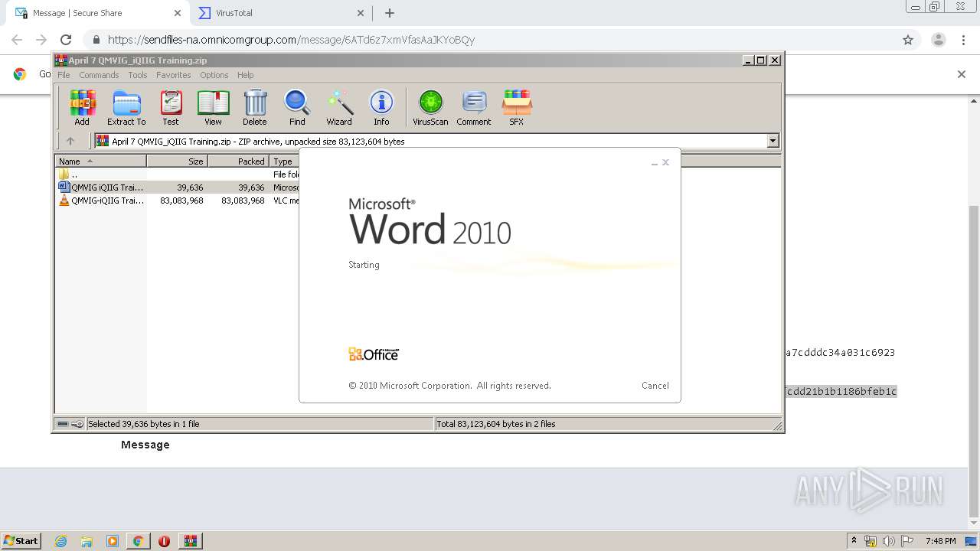Switch to WinRAR on the taskbar
This screenshot has width=980, height=551.
(190, 541)
